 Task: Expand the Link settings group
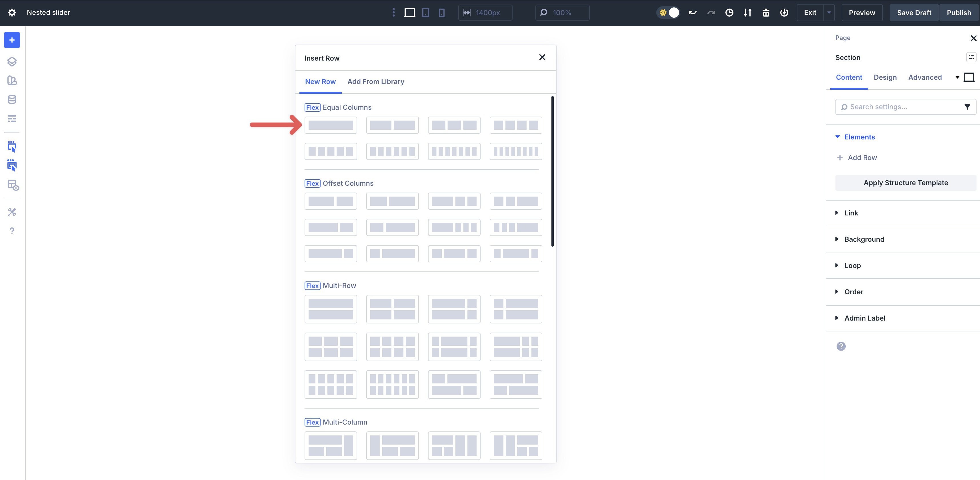(x=851, y=213)
